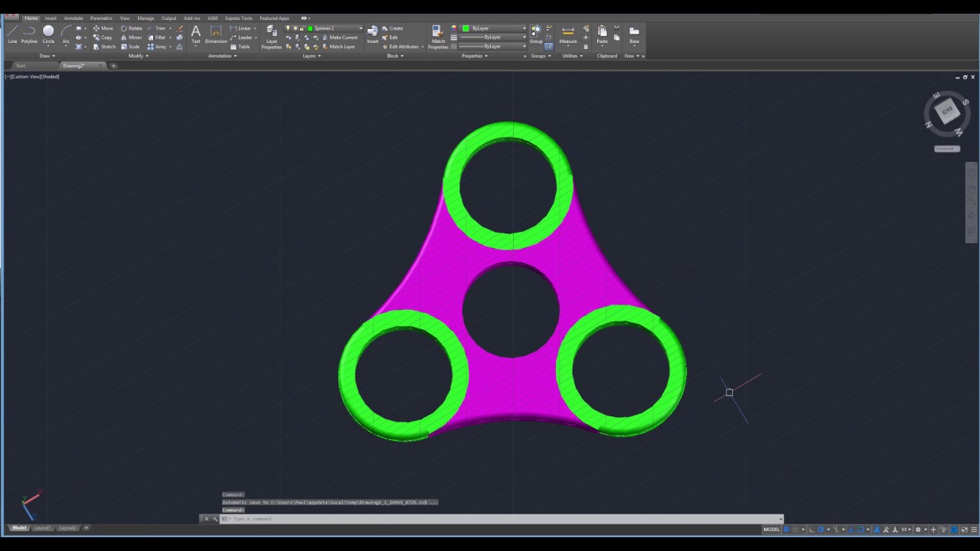Expand the Annotation panel dropdown
This screenshot has width=980, height=551.
click(x=222, y=56)
